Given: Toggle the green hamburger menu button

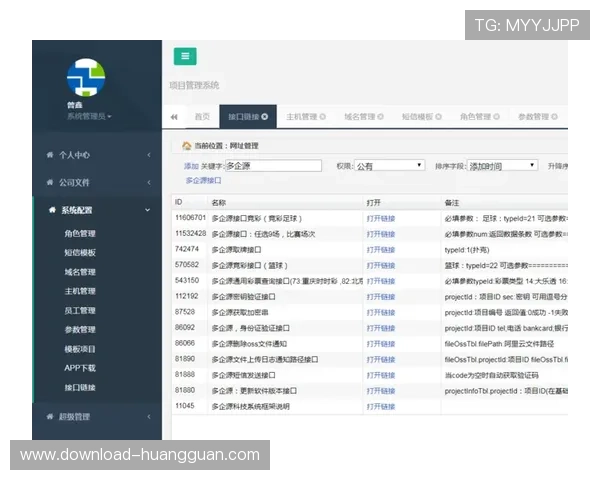Looking at the screenshot, I should click(185, 56).
